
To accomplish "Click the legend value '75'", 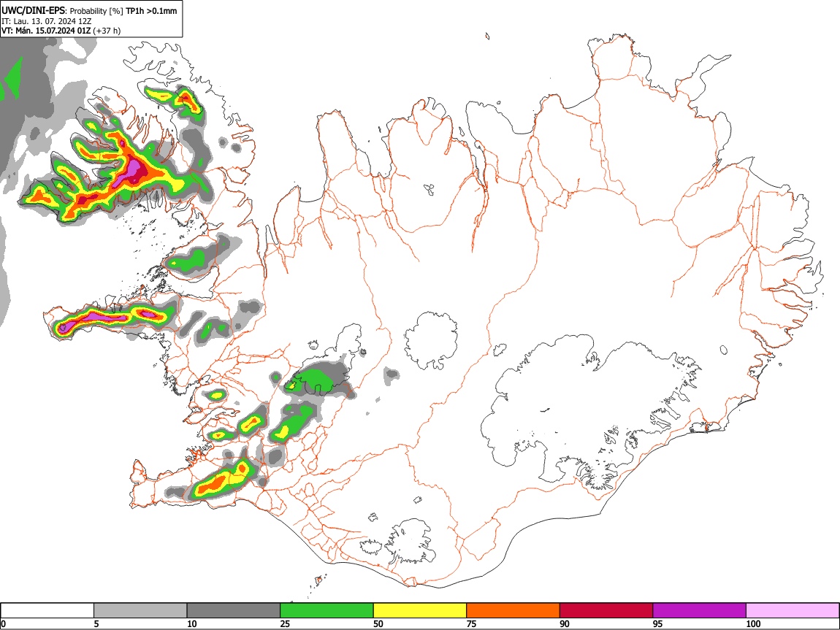I will tap(471, 623).
